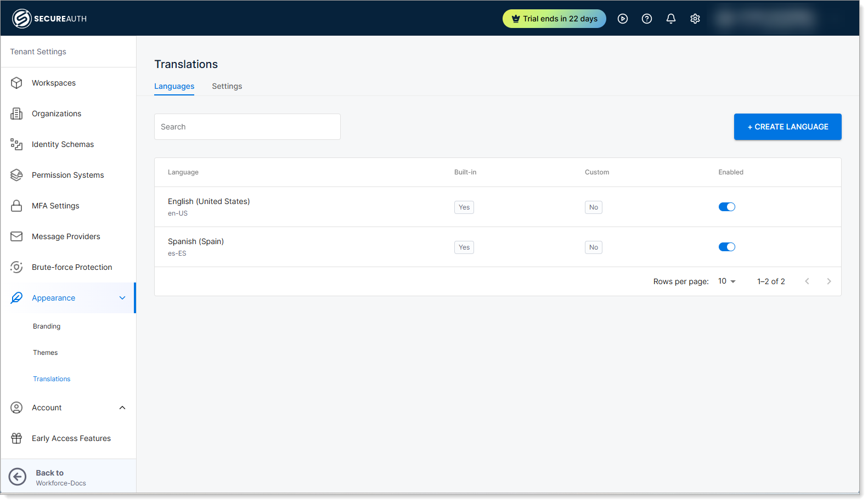Click the Search input field
Viewport: 868px width, 503px height.
point(247,127)
